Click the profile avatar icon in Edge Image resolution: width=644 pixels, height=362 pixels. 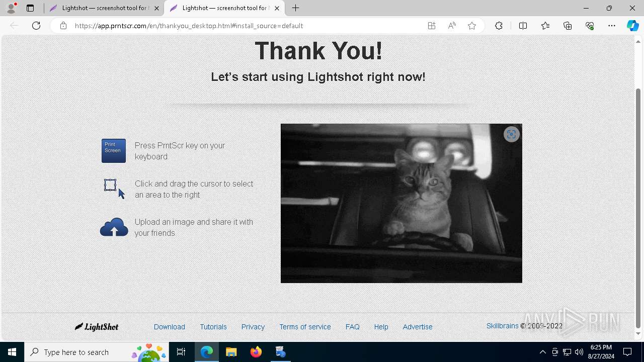click(11, 8)
